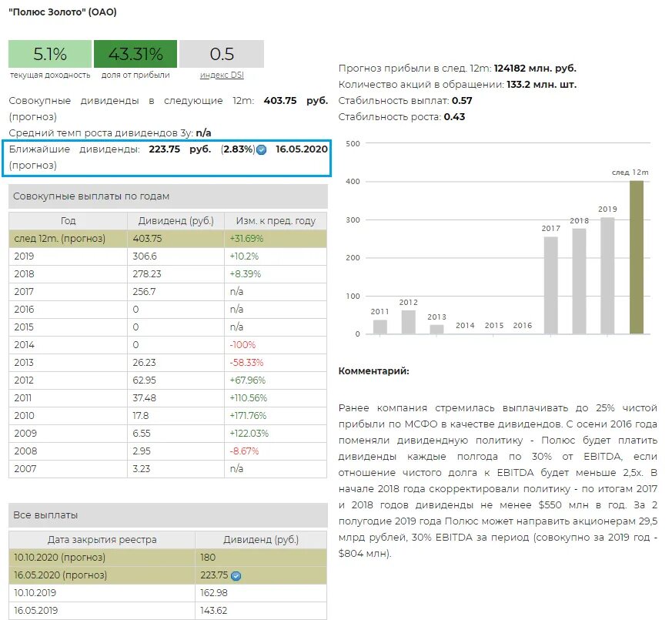Click the 143.62 dividend value
This screenshot has width=672, height=620.
pos(213,611)
